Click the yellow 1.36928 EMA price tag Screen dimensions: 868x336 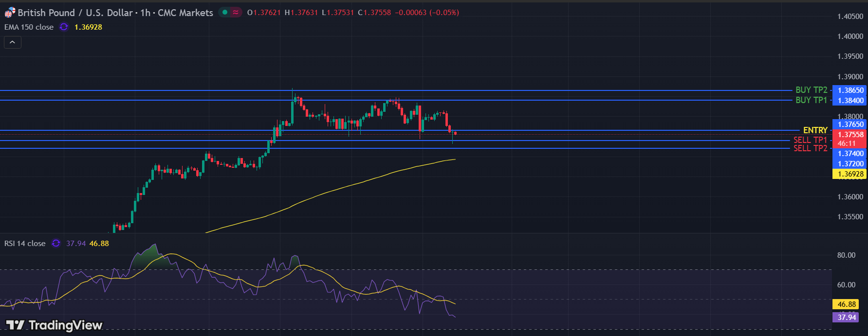coord(850,174)
